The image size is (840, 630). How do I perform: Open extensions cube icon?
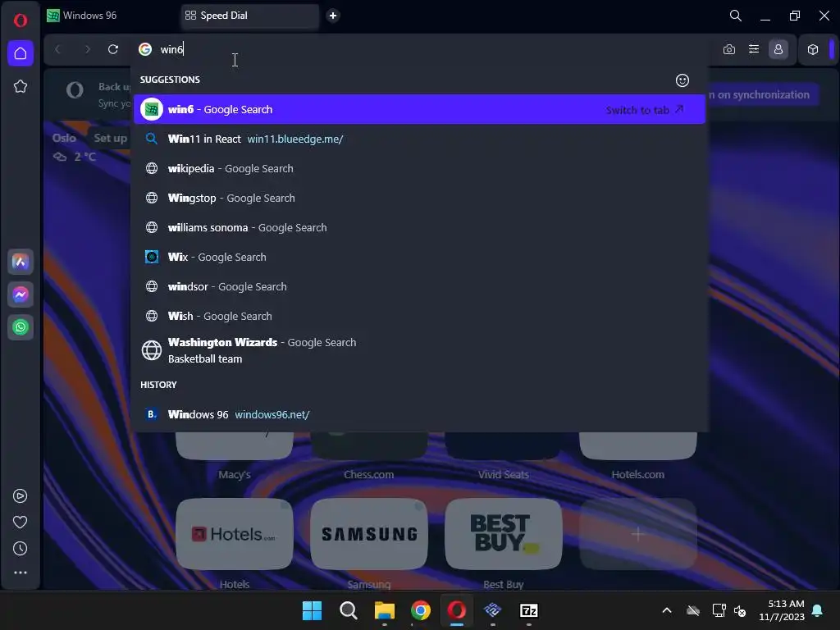813,49
